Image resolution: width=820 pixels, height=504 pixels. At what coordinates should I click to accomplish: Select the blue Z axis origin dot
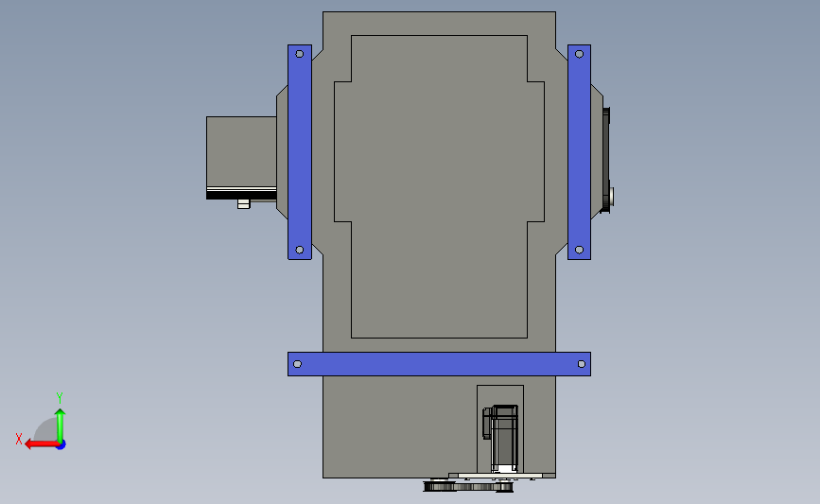click(61, 445)
